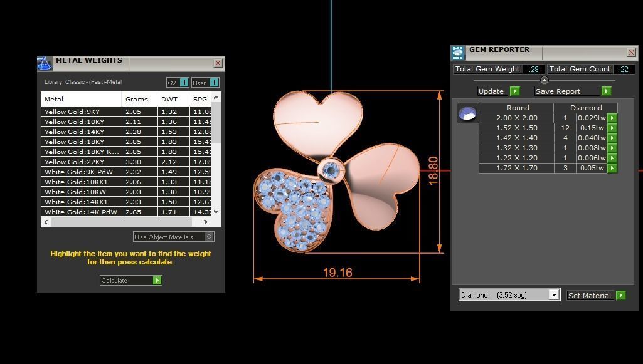
Task: Click the metal table scroll down arrow
Action: pos(216,212)
